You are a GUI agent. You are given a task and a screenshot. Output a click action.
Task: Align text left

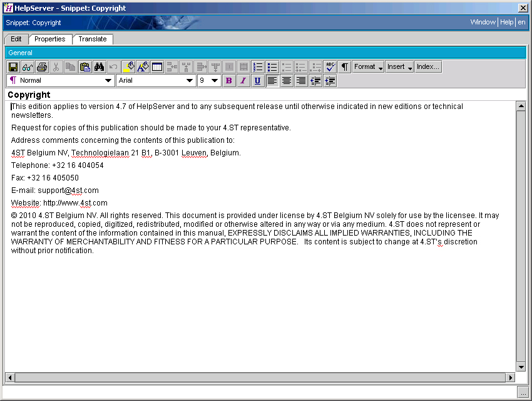(x=272, y=81)
